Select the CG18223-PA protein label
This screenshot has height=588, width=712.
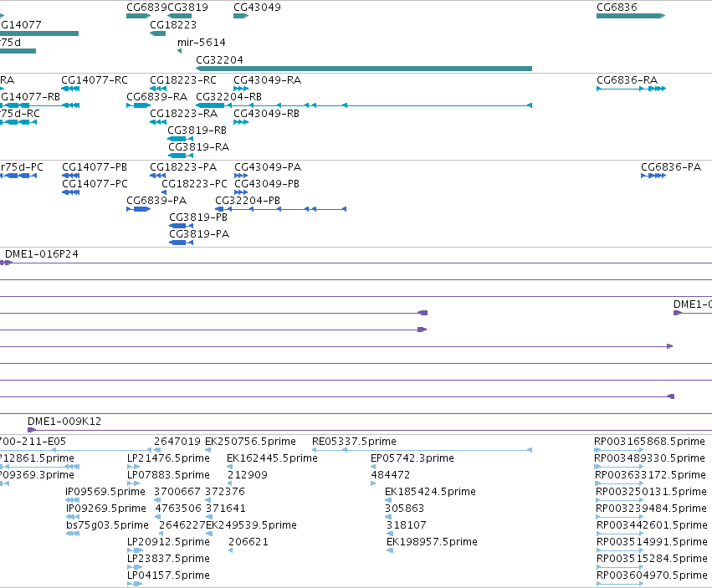coord(183,167)
